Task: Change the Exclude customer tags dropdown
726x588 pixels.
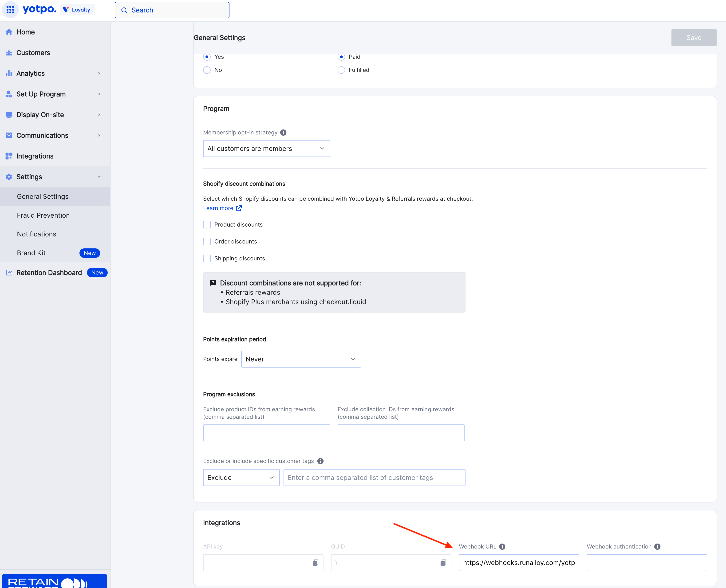Action: [x=241, y=477]
